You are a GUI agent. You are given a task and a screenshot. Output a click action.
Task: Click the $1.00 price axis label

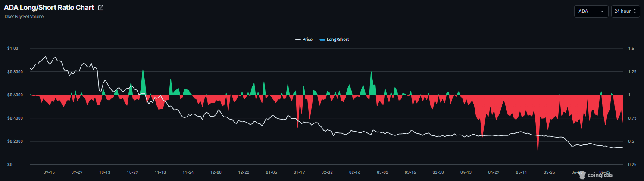(x=13, y=49)
